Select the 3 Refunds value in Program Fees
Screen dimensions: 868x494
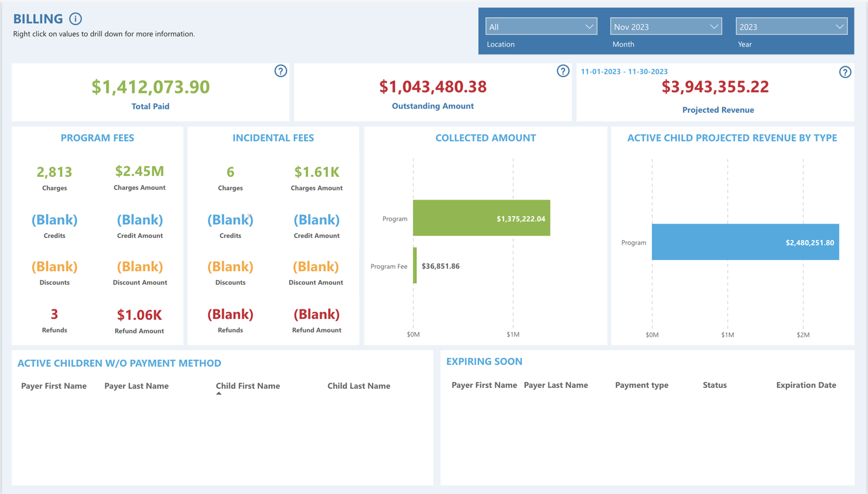click(x=54, y=314)
